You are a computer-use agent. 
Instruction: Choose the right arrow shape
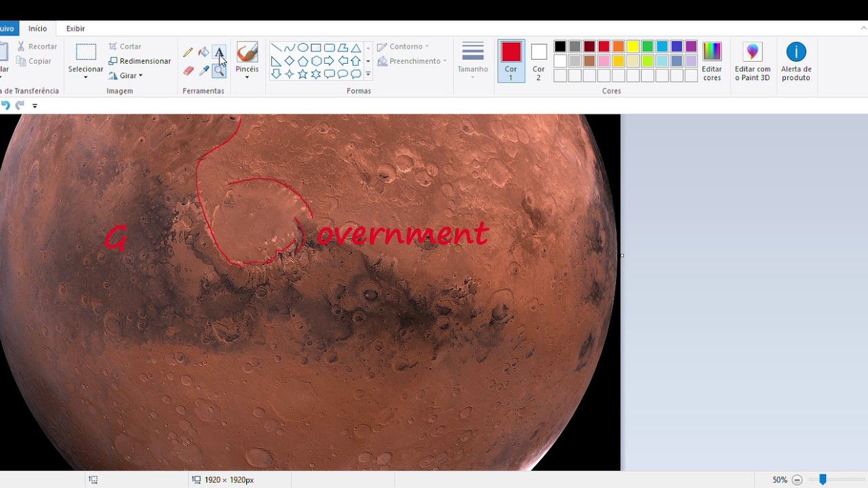tap(329, 61)
